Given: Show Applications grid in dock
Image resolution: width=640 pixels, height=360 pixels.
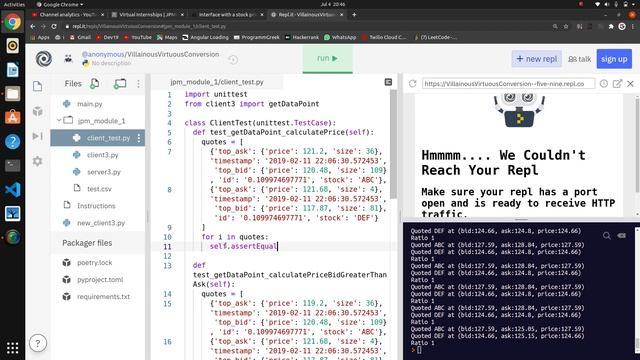Looking at the screenshot, I should point(13,348).
